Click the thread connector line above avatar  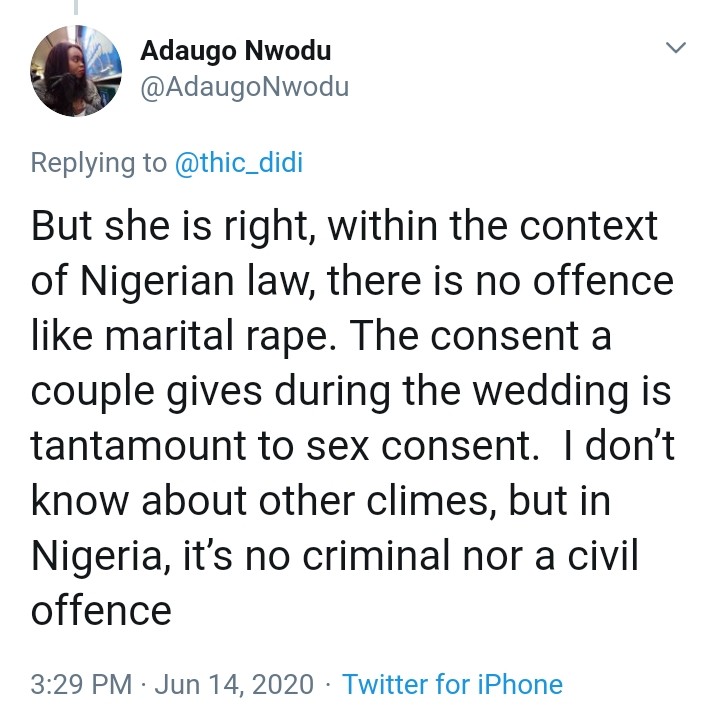75,8
